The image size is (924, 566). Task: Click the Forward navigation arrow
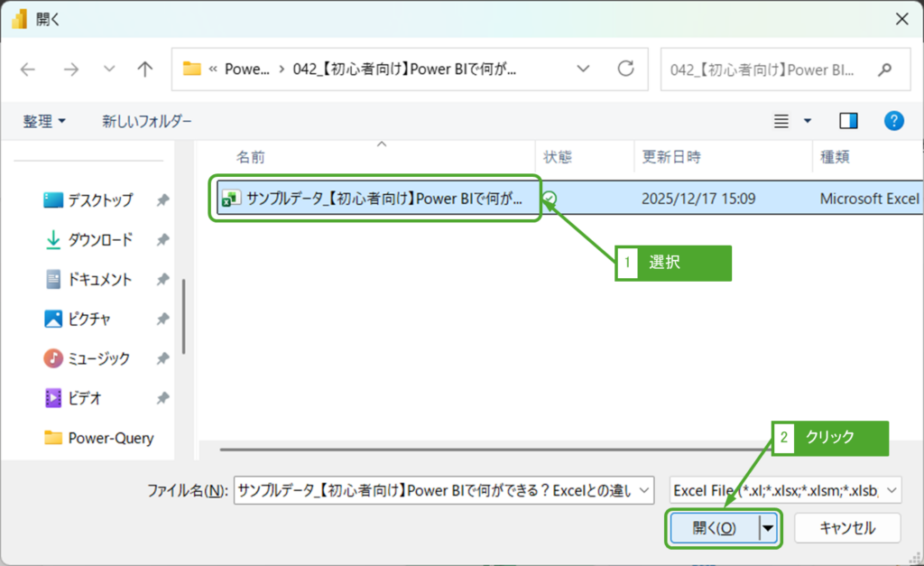click(x=71, y=70)
